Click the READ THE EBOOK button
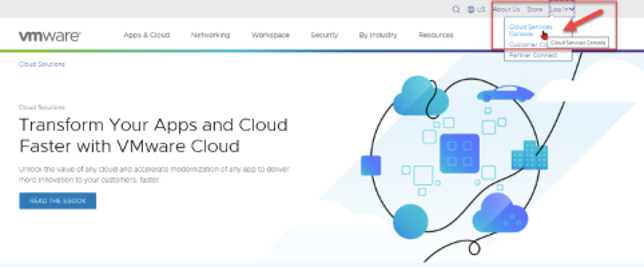This screenshot has width=644, height=267. point(57,201)
